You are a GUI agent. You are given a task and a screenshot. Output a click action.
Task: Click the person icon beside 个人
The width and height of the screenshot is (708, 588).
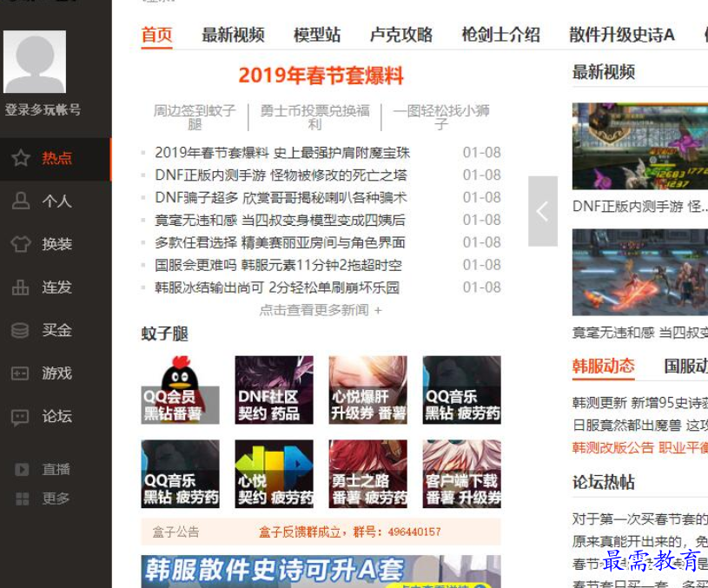[x=21, y=201]
